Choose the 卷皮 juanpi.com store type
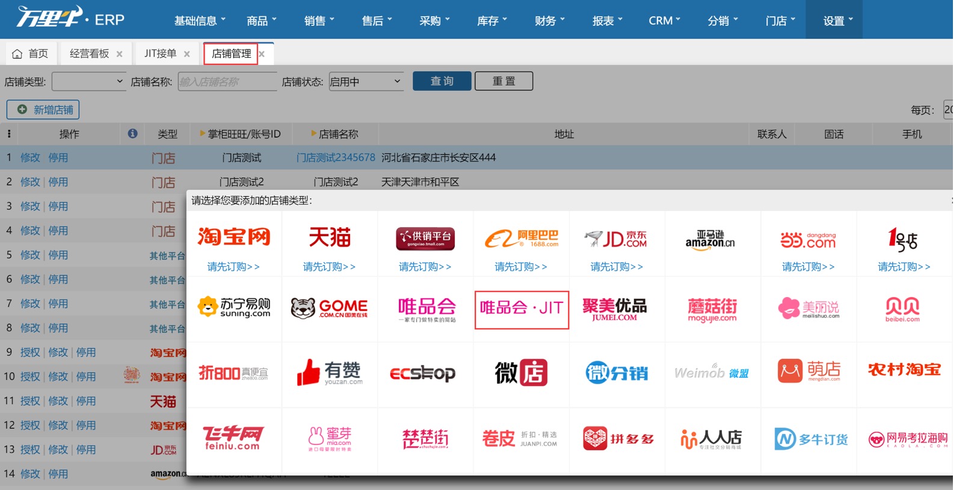 pos(520,439)
